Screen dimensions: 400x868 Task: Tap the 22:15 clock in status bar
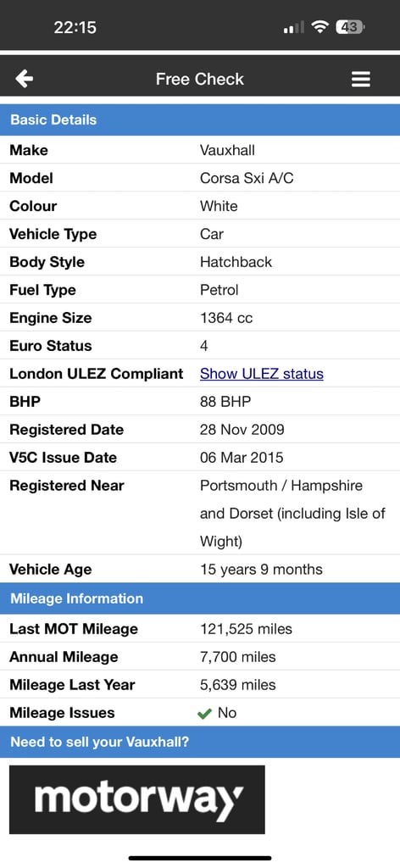click(75, 27)
